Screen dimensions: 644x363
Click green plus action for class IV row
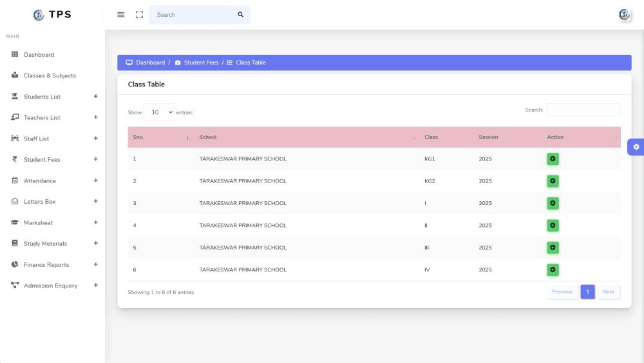click(553, 270)
